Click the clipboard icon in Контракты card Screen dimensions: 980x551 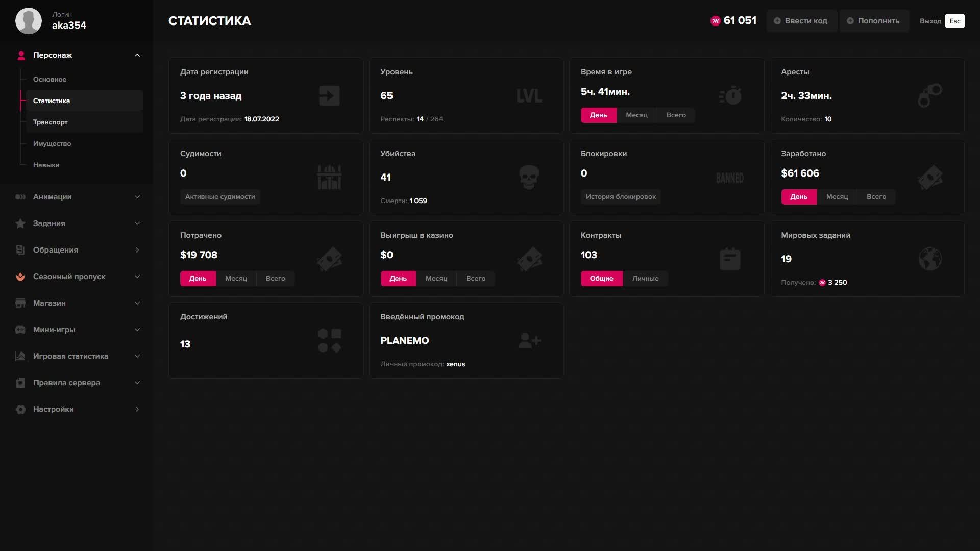[730, 259]
